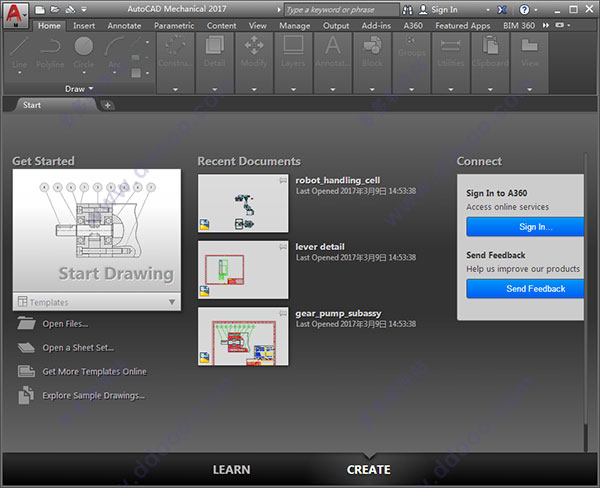
Task: Click the Plot quick access icon
Action: click(x=70, y=10)
